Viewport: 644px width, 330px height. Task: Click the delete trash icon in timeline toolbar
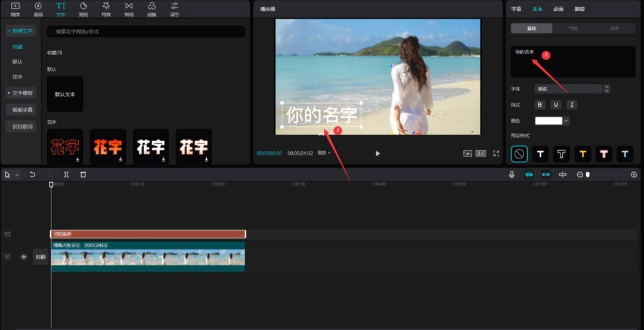coord(83,175)
